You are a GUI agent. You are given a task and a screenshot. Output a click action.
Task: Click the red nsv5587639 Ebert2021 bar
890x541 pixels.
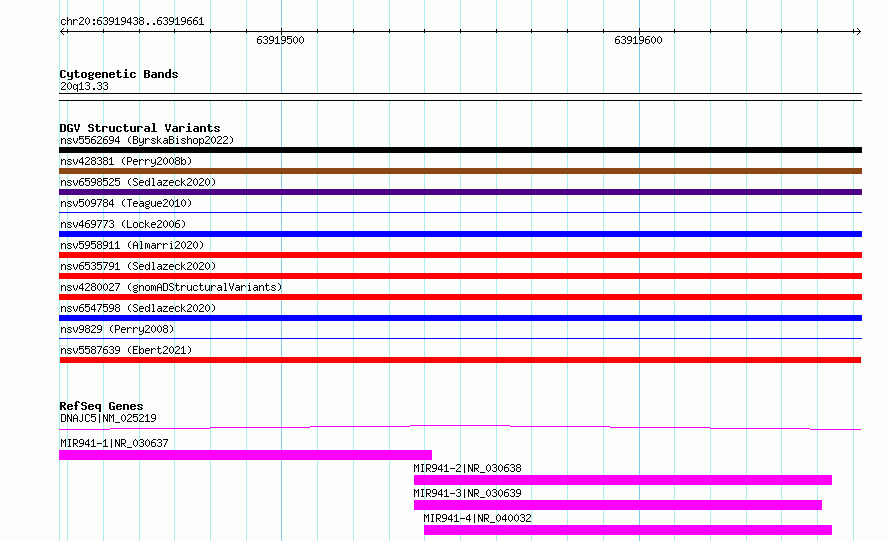tap(460, 360)
